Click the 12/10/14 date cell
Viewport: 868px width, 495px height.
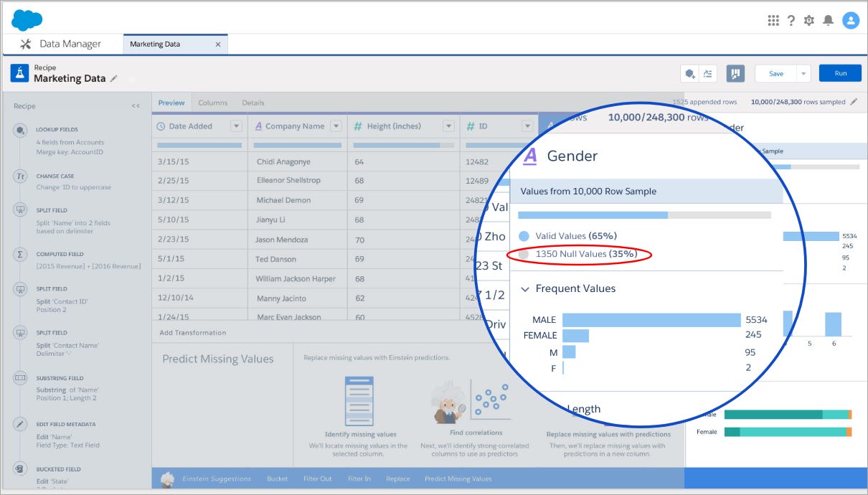(x=200, y=298)
